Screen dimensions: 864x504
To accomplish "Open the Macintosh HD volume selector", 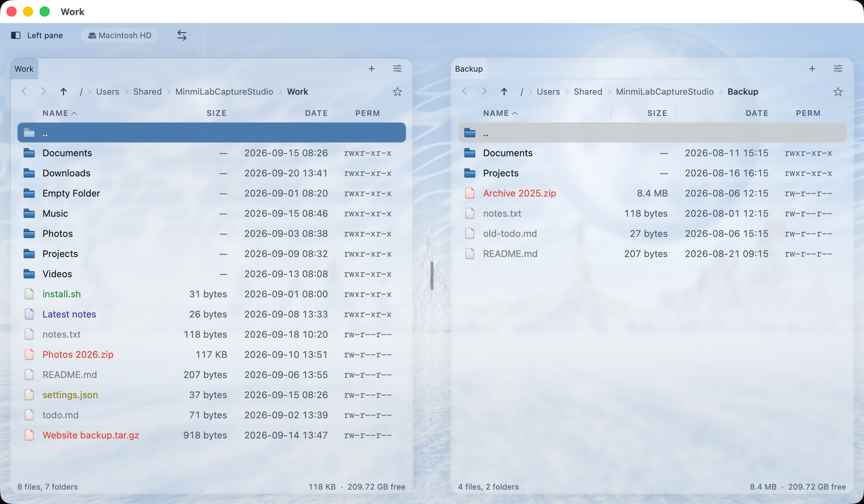I will (x=120, y=35).
